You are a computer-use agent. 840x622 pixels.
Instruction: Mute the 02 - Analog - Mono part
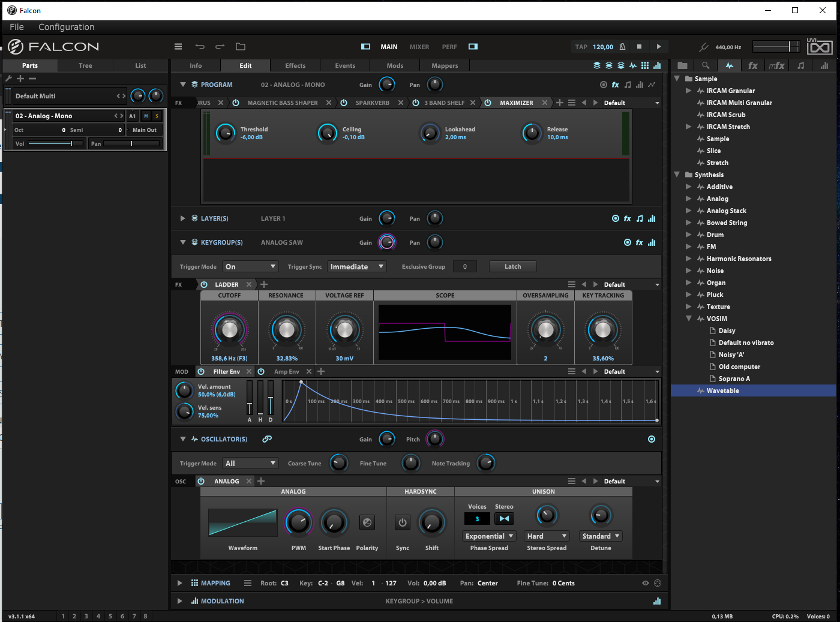(146, 116)
